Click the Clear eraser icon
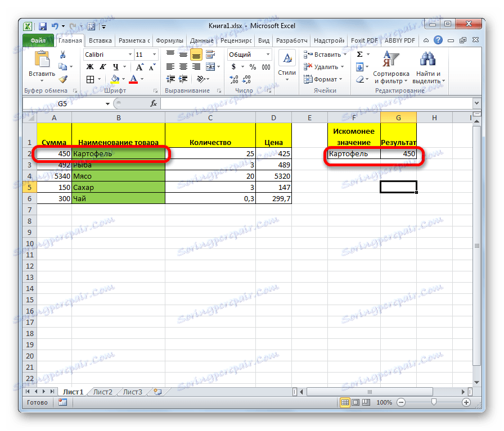Image resolution: width=504 pixels, height=431 pixels. tap(360, 79)
